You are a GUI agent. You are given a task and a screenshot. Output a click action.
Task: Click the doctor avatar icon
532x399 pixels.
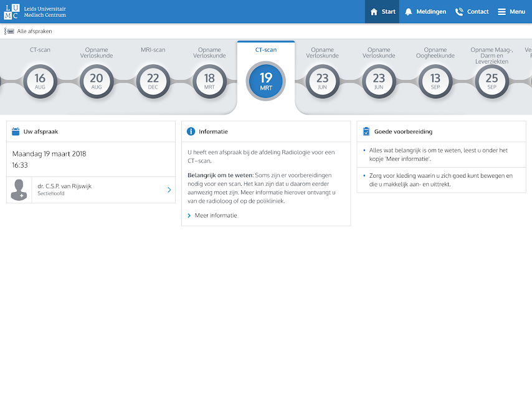(19, 190)
